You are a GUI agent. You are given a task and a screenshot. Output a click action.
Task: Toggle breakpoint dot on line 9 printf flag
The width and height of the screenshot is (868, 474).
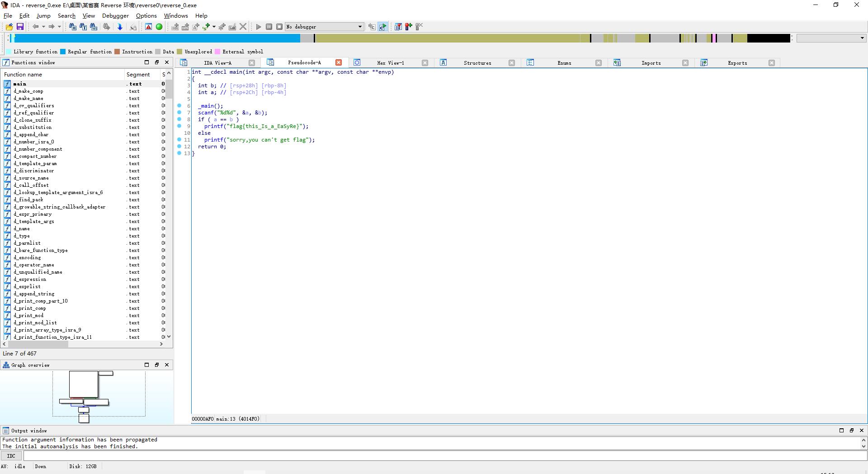[x=179, y=126]
